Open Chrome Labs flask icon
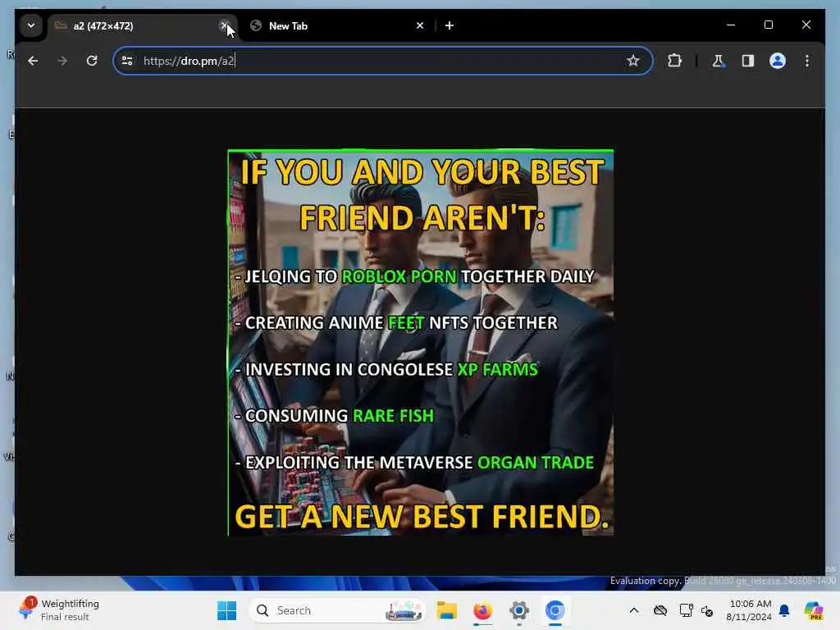 (x=718, y=61)
